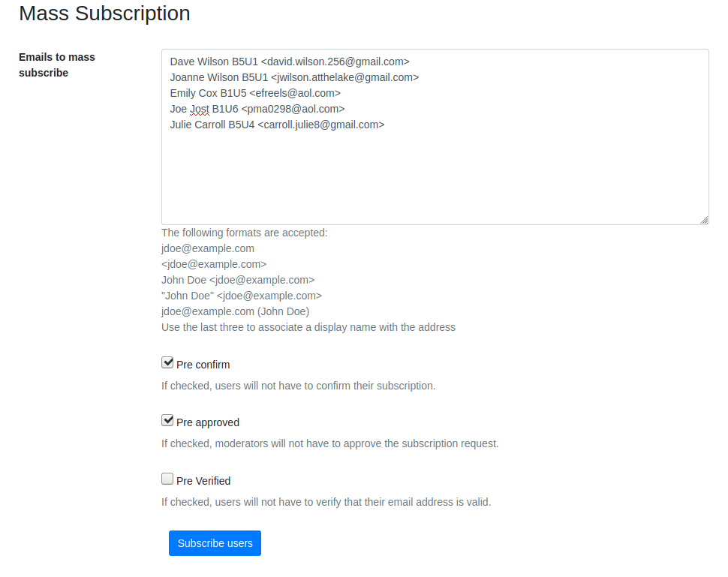
Task: Click the misspelled word "Jost" in textarea
Action: (200, 109)
